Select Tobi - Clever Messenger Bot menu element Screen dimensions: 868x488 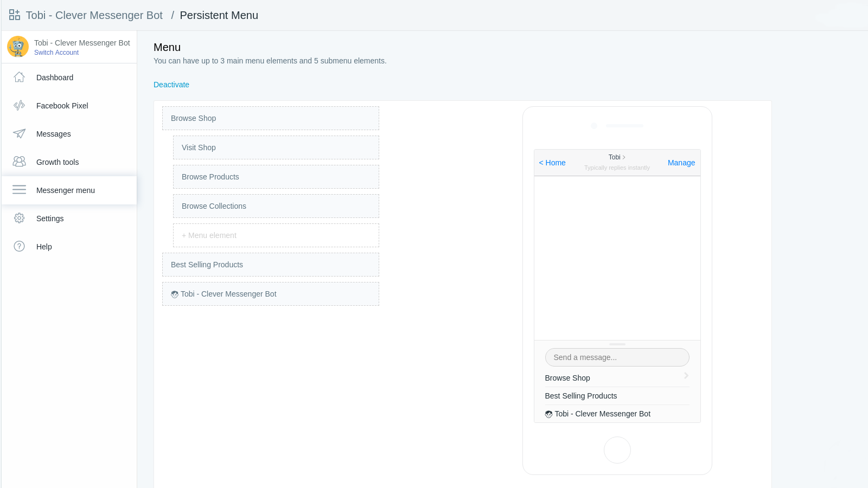[x=271, y=294]
